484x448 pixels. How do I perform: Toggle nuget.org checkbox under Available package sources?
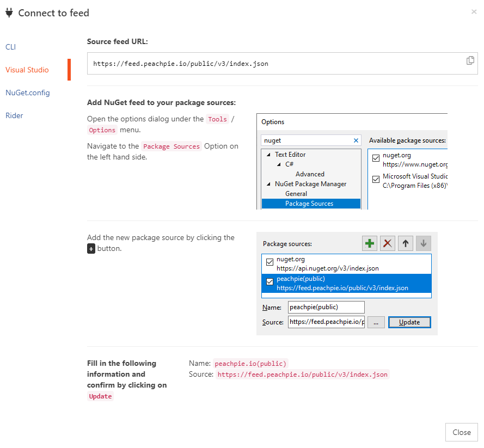(376, 158)
